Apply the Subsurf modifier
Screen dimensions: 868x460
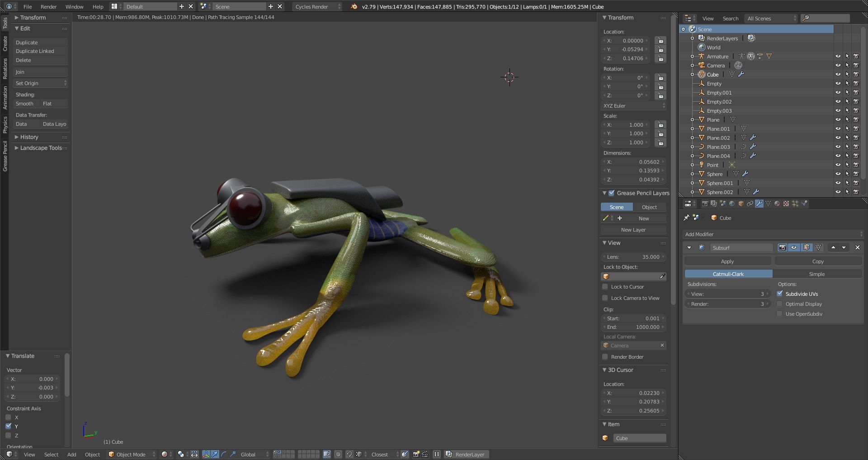pos(727,261)
